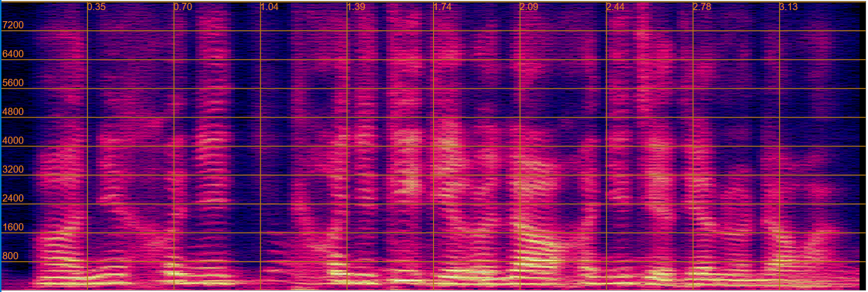
Task: Select the 2.44 time marker label
Action: [x=615, y=7]
